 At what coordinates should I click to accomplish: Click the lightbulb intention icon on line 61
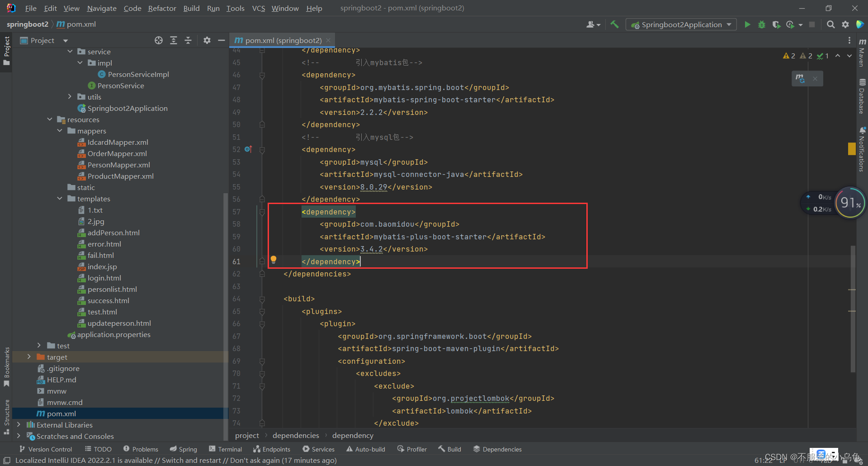point(274,260)
